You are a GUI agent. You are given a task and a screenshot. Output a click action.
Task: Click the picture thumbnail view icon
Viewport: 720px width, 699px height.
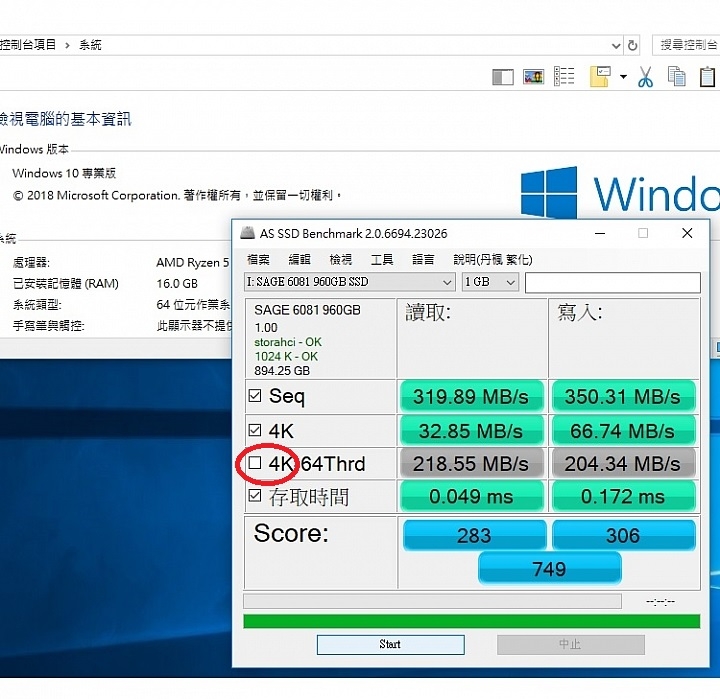coord(534,77)
